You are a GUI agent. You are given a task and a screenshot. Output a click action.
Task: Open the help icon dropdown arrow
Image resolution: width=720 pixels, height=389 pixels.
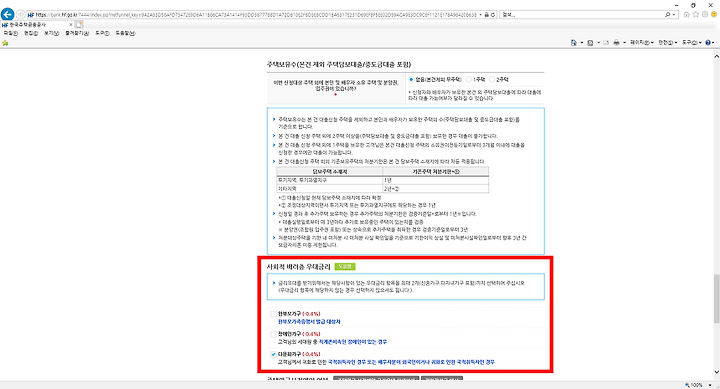(713, 42)
